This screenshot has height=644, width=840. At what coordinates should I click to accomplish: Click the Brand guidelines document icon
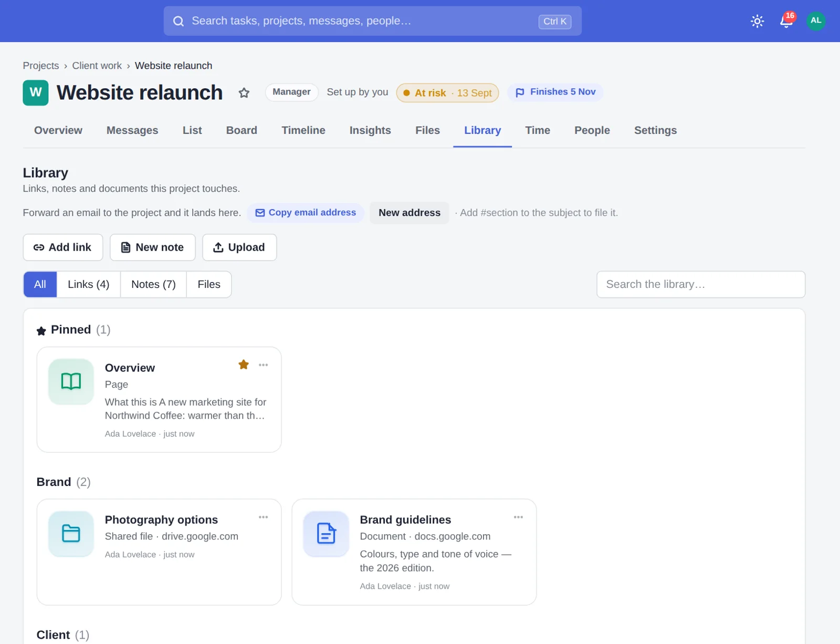tap(326, 534)
